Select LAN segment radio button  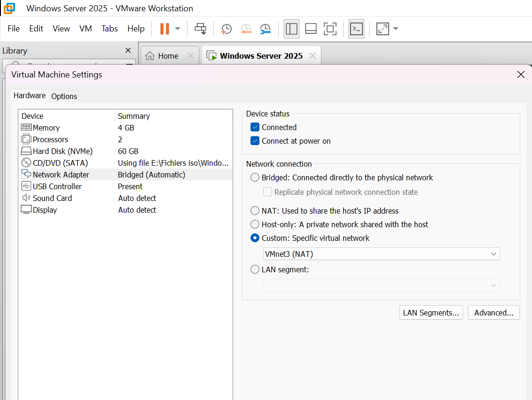click(255, 269)
